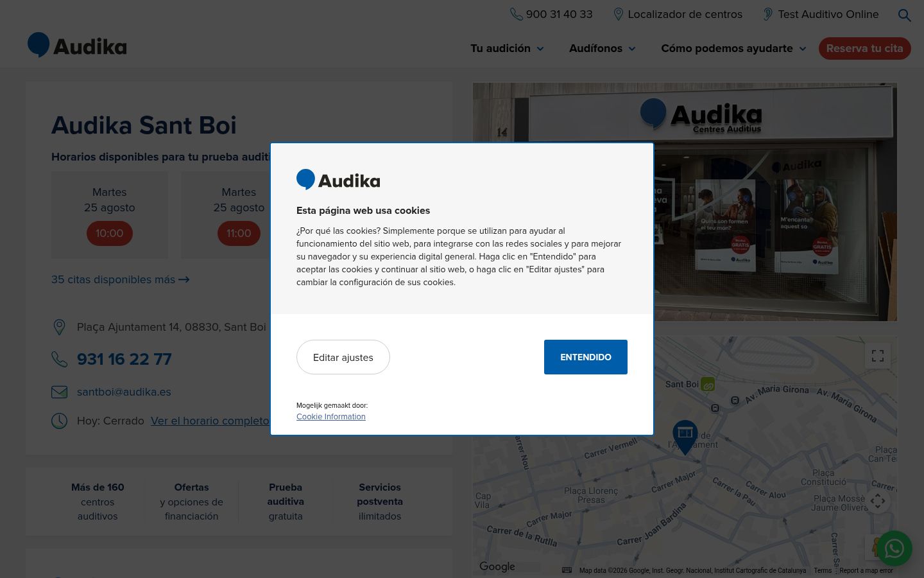The height and width of the screenshot is (578, 924).
Task: Click the ear icon for Test Auditivo Online
Action: (767, 14)
